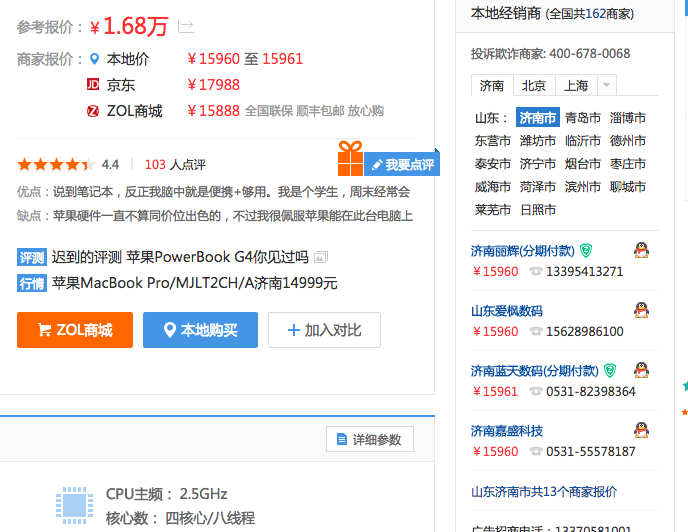
Task: Click the 我要点评 review button
Action: tap(402, 165)
